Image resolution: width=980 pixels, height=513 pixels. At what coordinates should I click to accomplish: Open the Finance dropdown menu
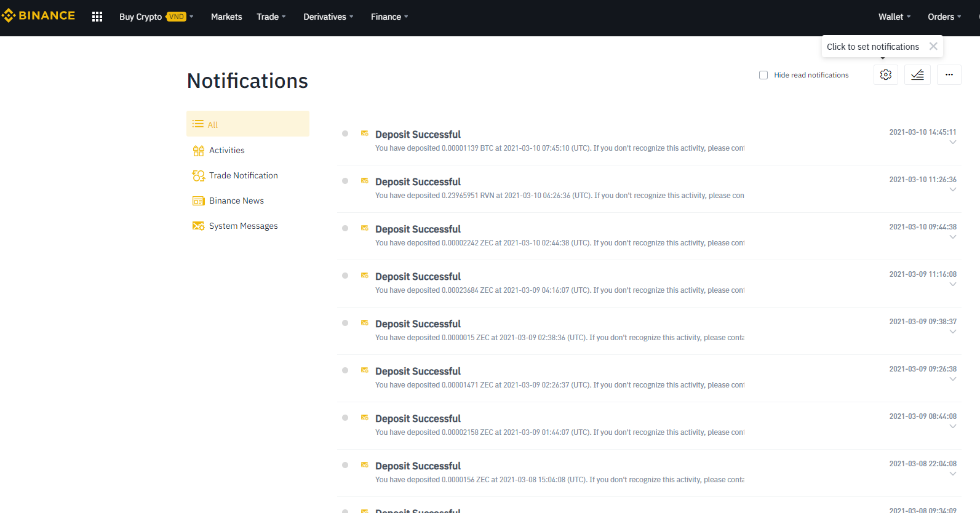(x=389, y=17)
